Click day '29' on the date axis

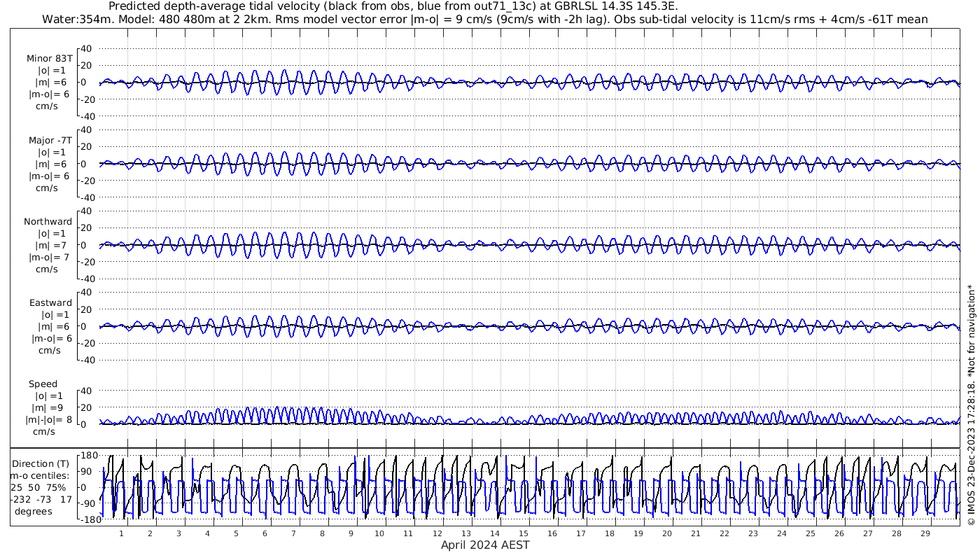(925, 533)
